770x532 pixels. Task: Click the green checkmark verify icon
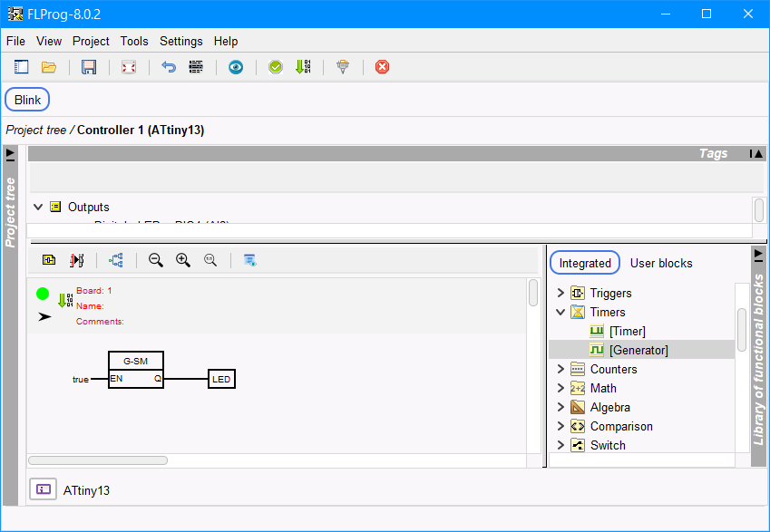tap(276, 67)
